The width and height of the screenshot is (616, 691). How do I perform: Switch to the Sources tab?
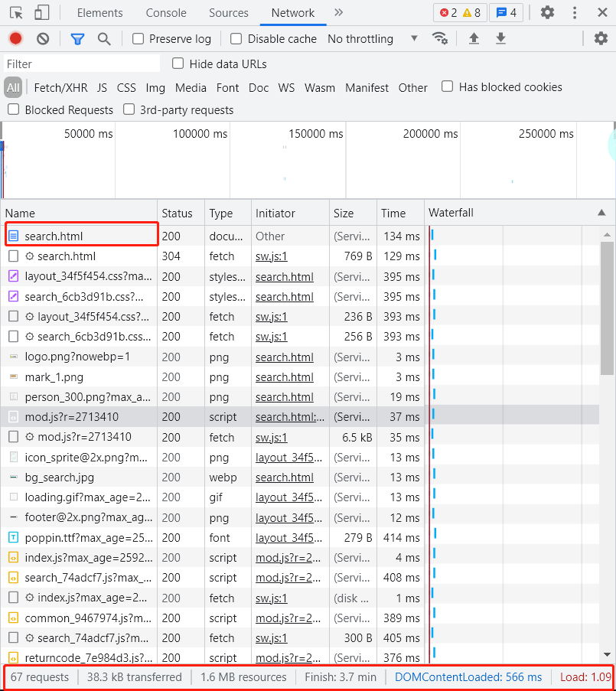click(x=229, y=13)
